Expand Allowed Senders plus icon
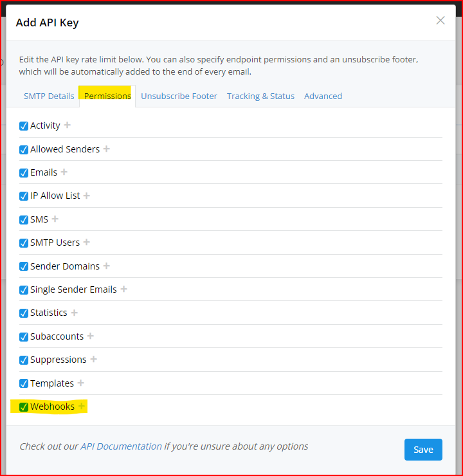Viewport: 463px width, 476px height. click(x=107, y=149)
